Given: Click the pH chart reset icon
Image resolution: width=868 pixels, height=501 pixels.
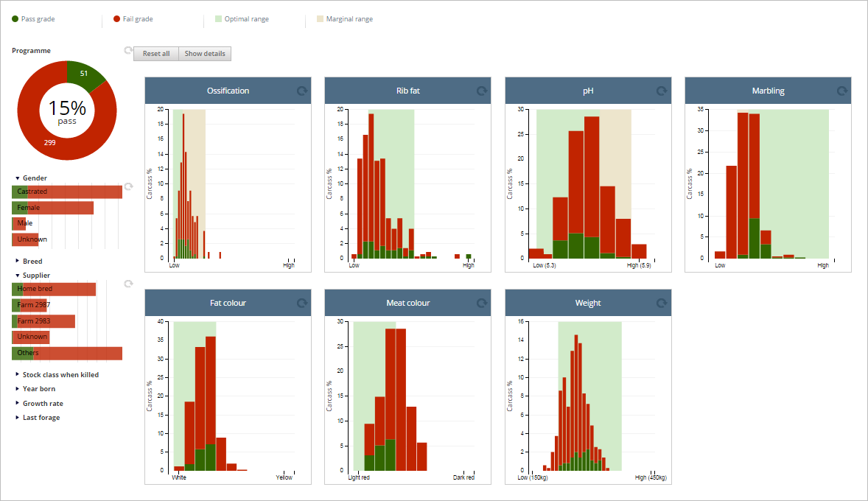Looking at the screenshot, I should (x=662, y=91).
